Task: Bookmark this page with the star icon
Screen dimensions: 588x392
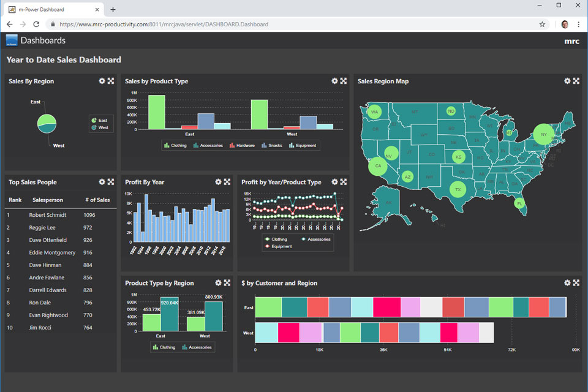Action: coord(542,24)
